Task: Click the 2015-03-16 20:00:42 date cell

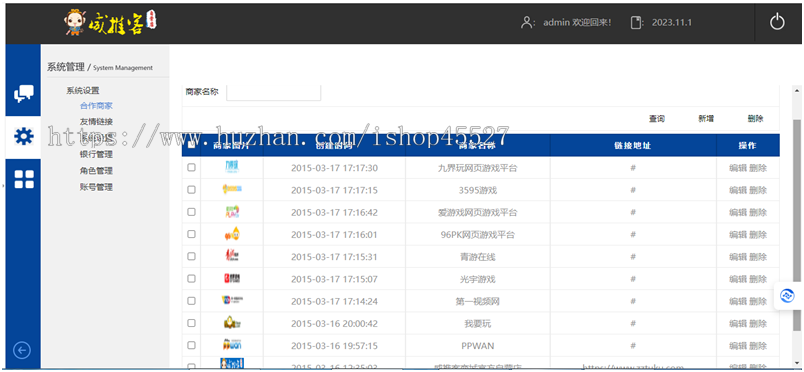Action: tap(334, 323)
